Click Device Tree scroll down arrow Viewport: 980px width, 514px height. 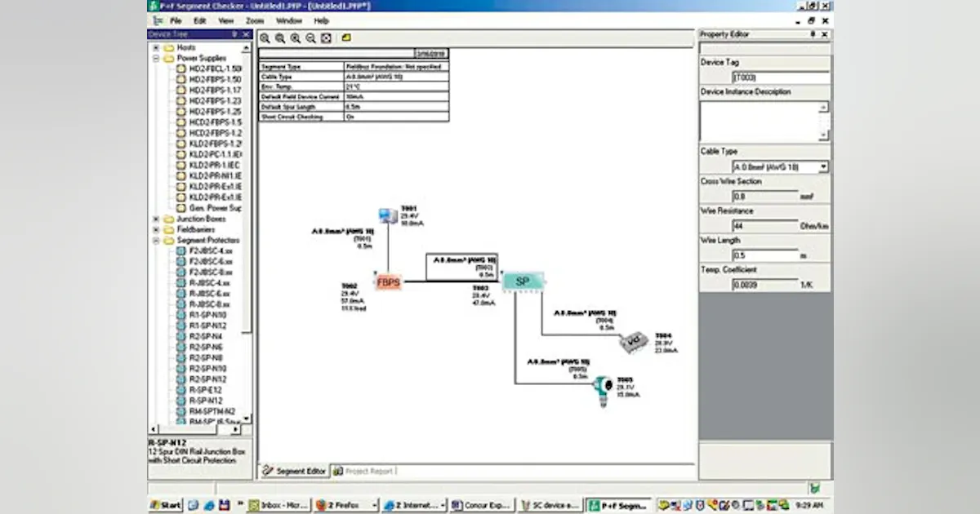pos(247,418)
